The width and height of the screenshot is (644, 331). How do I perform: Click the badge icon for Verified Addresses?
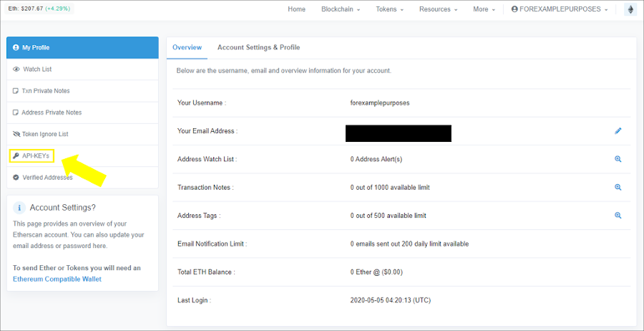[16, 178]
